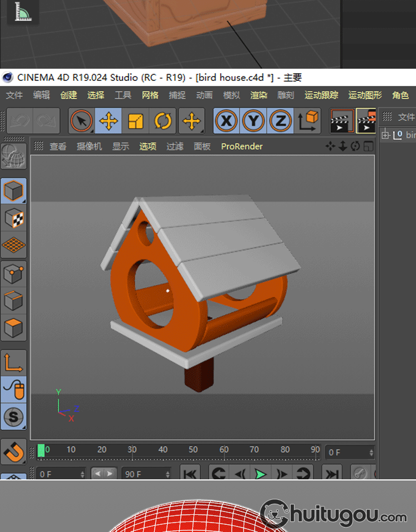Open viewport 过滤 menu
The image size is (416, 532).
coord(175,146)
